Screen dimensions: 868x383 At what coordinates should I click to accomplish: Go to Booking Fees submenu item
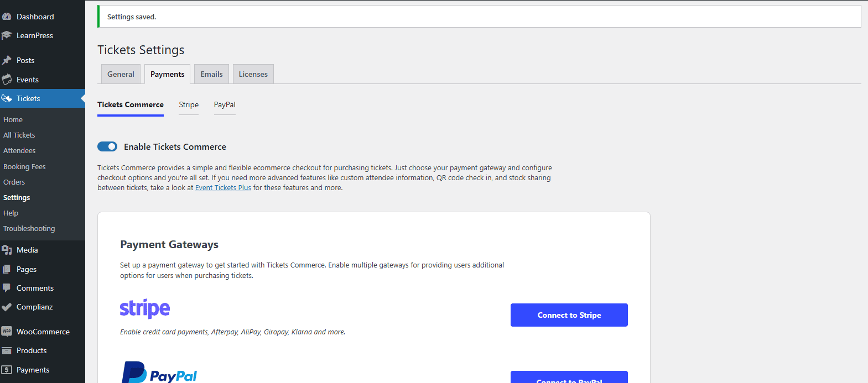point(24,166)
